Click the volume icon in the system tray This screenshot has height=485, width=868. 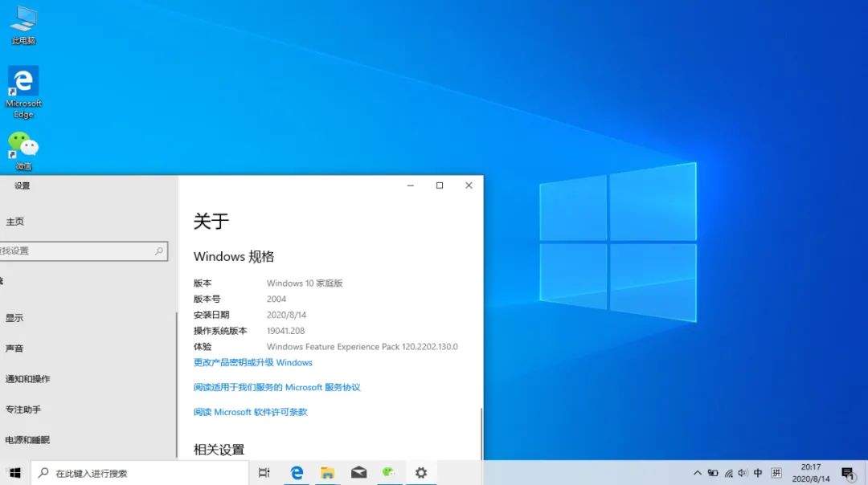tap(744, 473)
